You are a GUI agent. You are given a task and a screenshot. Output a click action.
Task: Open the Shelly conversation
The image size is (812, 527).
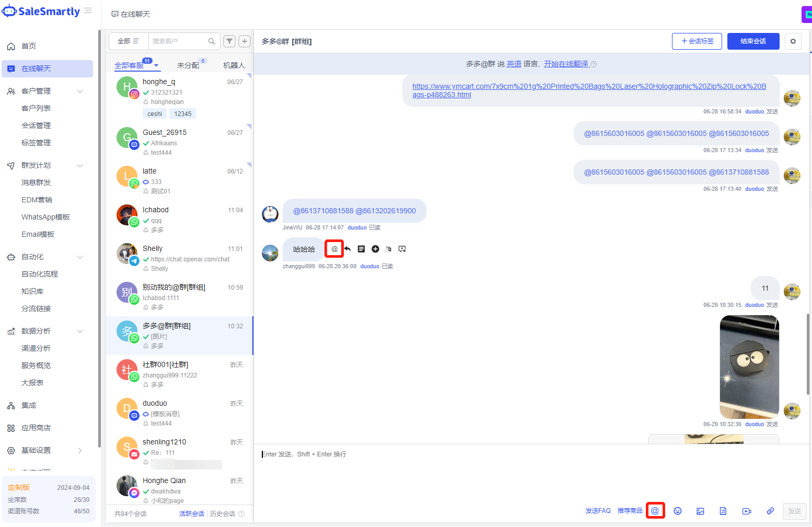click(x=180, y=258)
